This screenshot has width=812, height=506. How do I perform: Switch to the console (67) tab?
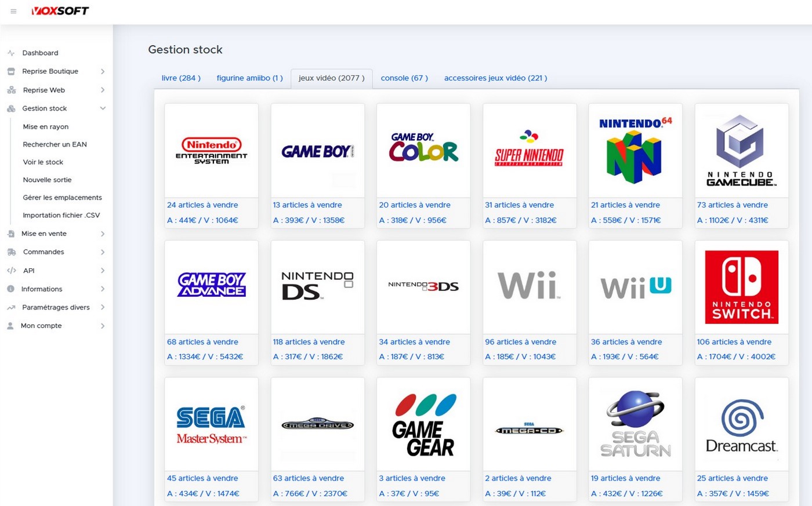point(404,78)
